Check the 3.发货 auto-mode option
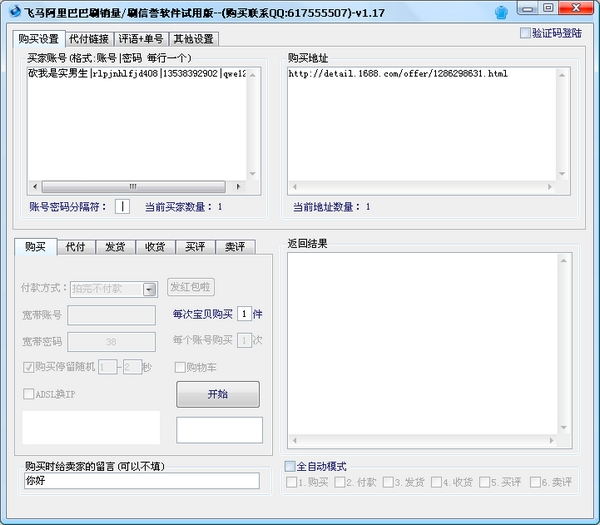600x525 pixels. (388, 482)
